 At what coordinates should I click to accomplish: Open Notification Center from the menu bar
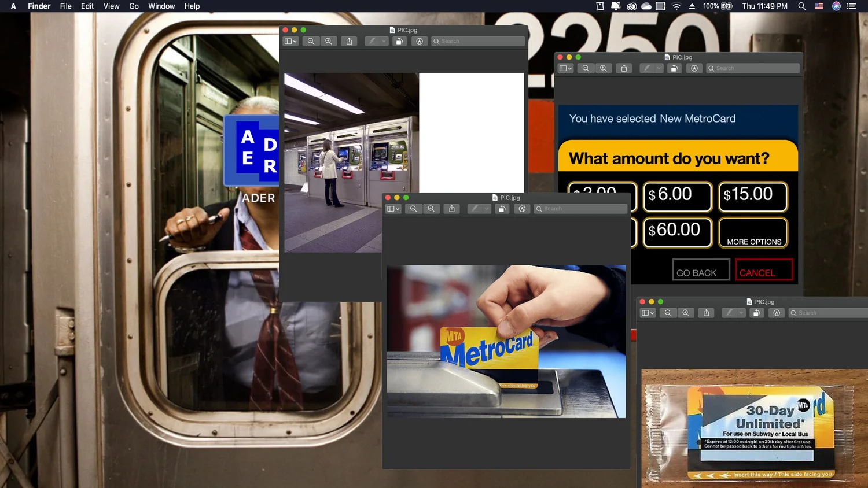[x=851, y=6]
